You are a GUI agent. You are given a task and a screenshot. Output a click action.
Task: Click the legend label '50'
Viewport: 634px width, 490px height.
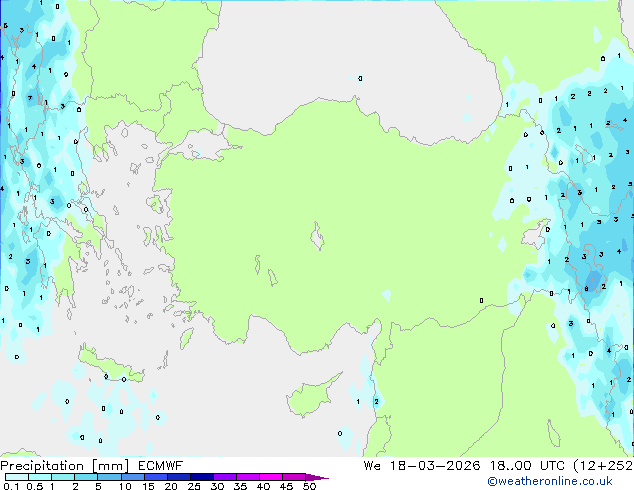(x=310, y=486)
